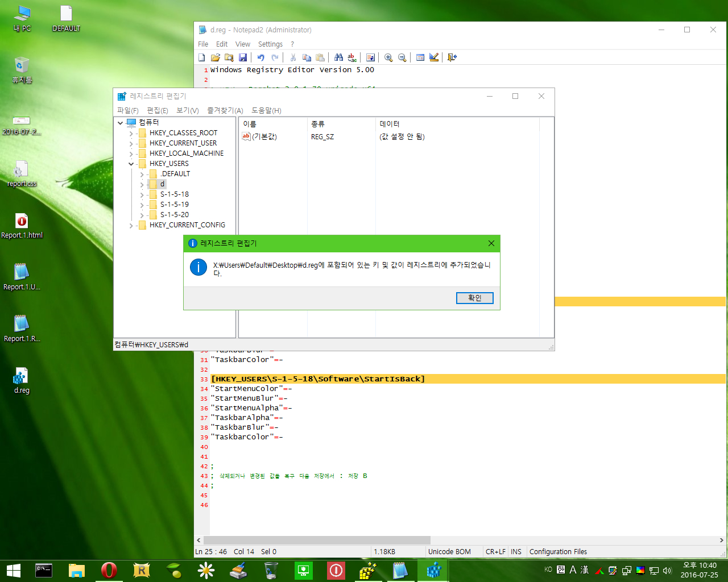Click Unicode BOM encoding in status bar

point(449,551)
